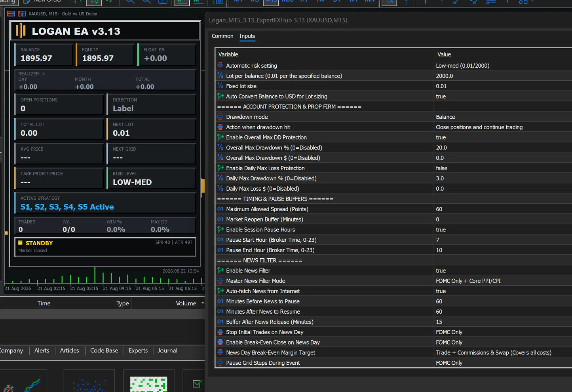Open the Journal tab
The image size is (572, 392).
167,350
